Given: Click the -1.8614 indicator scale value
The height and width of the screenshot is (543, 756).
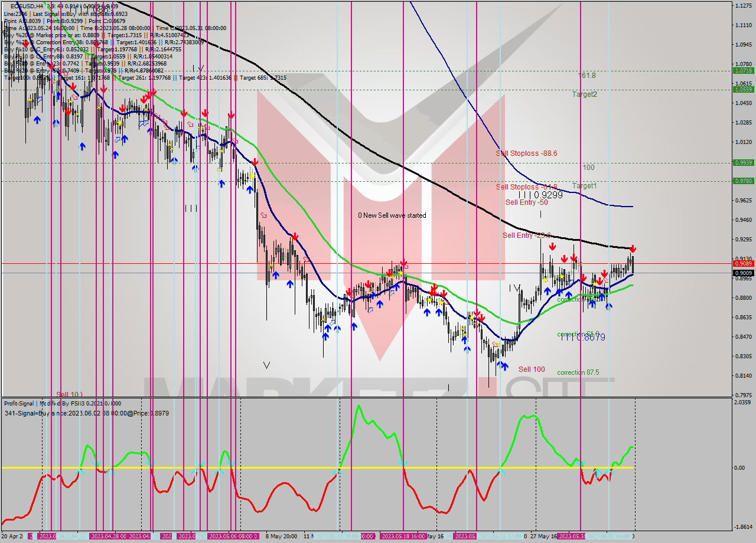Looking at the screenshot, I should click(x=742, y=526).
